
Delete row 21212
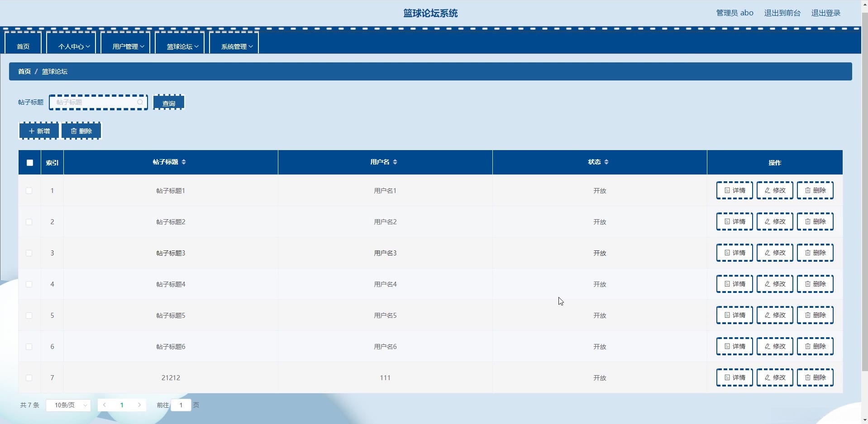[815, 377]
